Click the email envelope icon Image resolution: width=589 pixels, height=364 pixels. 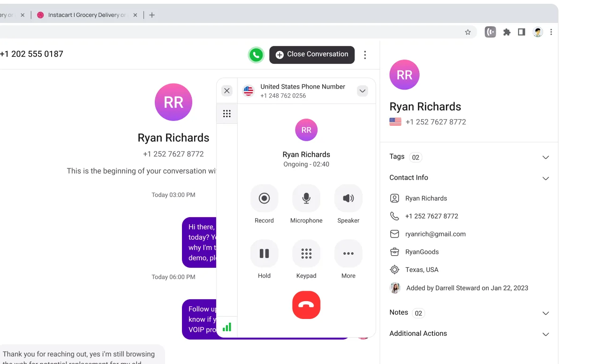(x=395, y=234)
